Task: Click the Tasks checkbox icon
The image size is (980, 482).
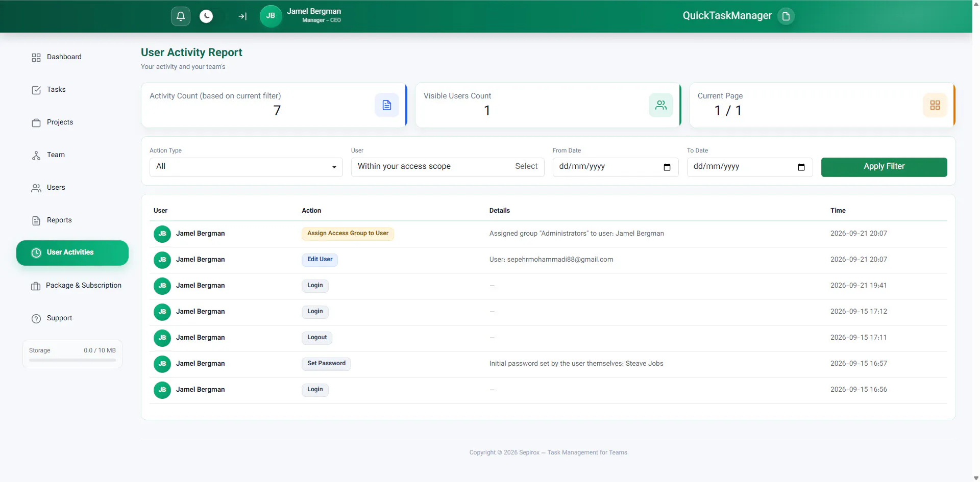Action: point(36,90)
